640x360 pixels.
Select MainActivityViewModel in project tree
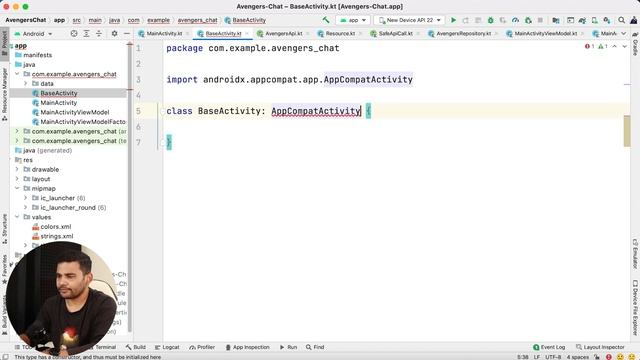click(74, 112)
